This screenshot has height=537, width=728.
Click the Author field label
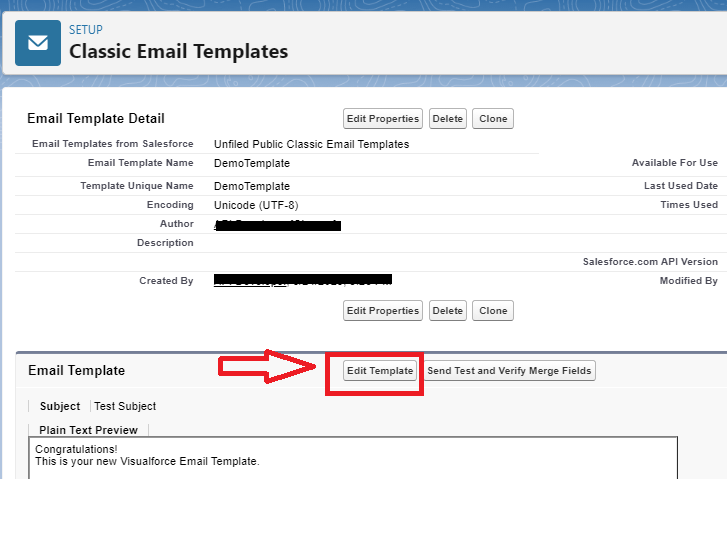pyautogui.click(x=177, y=224)
